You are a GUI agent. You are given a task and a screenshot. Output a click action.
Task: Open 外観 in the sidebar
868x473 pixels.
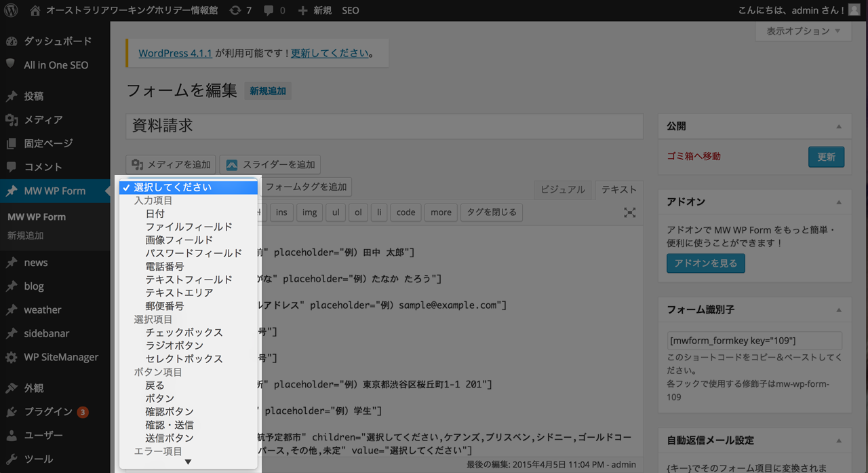(x=55, y=388)
